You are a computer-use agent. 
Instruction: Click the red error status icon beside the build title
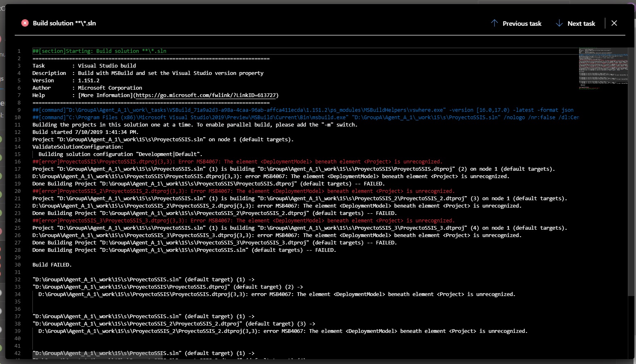pos(25,23)
